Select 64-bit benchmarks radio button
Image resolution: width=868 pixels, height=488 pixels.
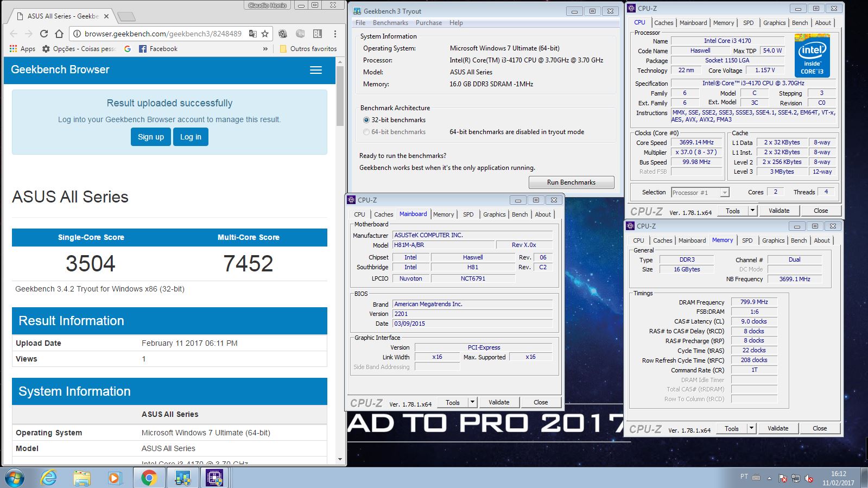366,132
